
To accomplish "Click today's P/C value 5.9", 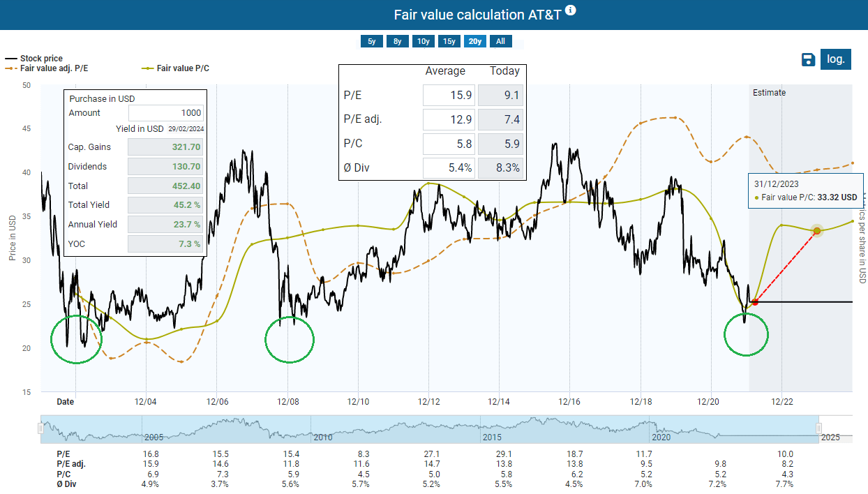I will [500, 144].
